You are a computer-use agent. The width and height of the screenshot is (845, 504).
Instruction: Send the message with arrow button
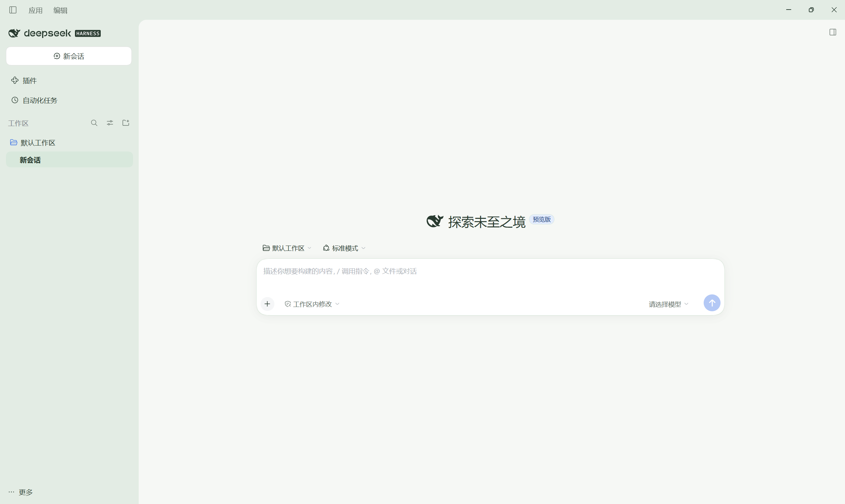pyautogui.click(x=712, y=303)
